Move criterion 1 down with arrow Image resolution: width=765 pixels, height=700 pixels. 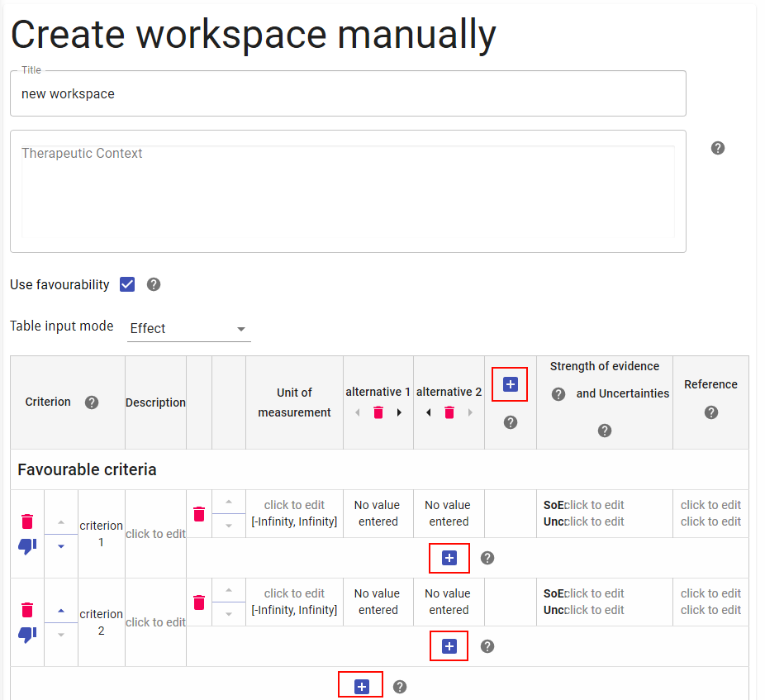click(x=61, y=546)
